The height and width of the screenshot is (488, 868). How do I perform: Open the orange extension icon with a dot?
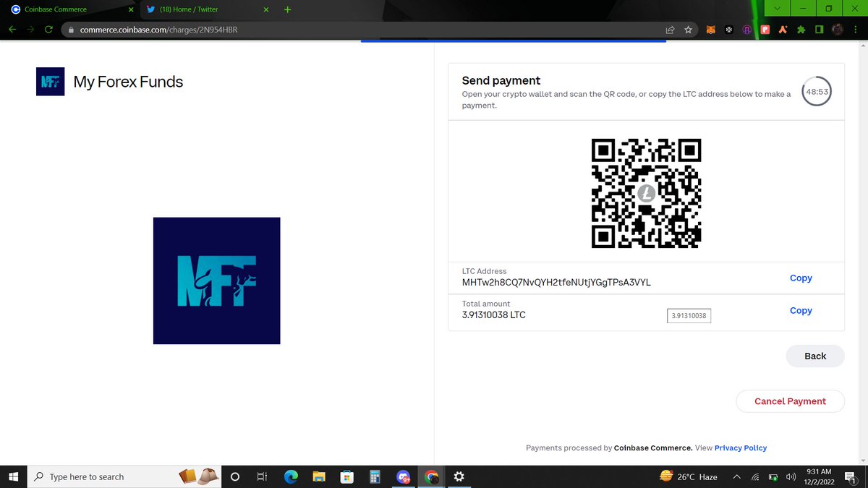pos(783,30)
